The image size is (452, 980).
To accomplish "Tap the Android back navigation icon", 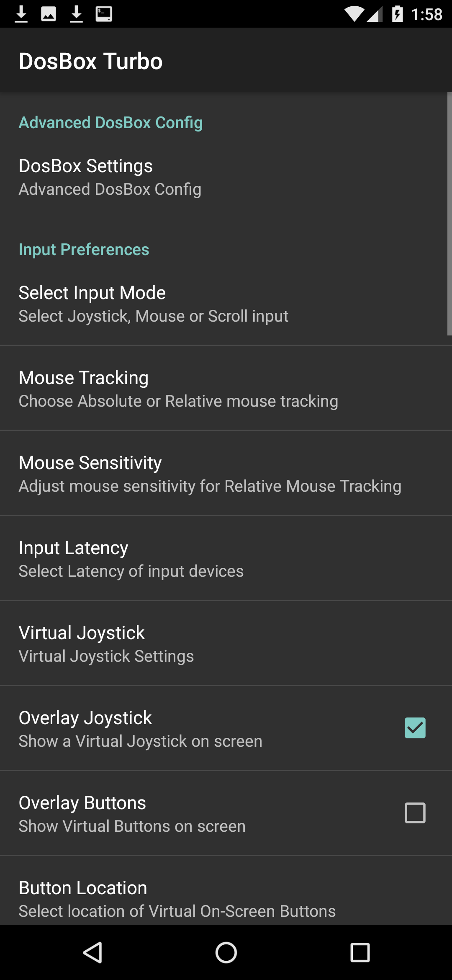I will [x=92, y=953].
